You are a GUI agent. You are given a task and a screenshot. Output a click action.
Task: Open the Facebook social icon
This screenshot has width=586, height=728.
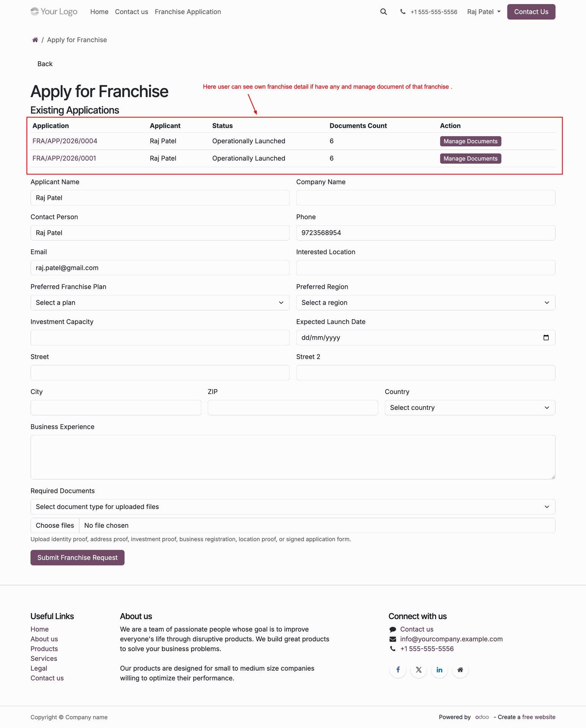coord(398,670)
